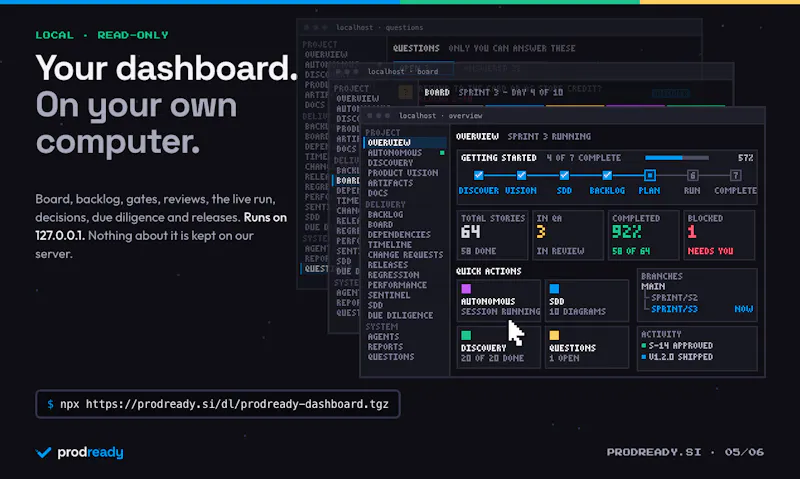This screenshot has width=800, height=479.
Task: Toggle the Vision step checkbox
Action: click(x=521, y=175)
